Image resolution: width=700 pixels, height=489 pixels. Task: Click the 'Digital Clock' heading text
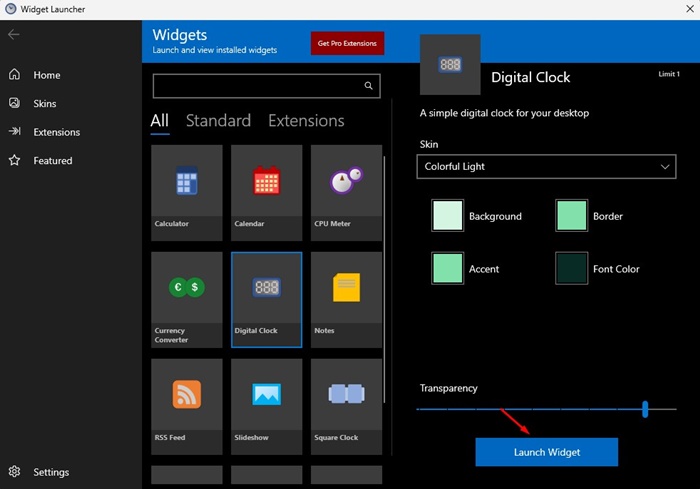(x=530, y=77)
